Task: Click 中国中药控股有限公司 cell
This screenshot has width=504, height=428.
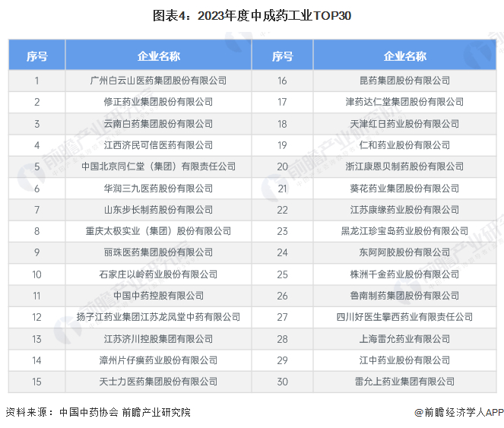Action: pos(158,296)
